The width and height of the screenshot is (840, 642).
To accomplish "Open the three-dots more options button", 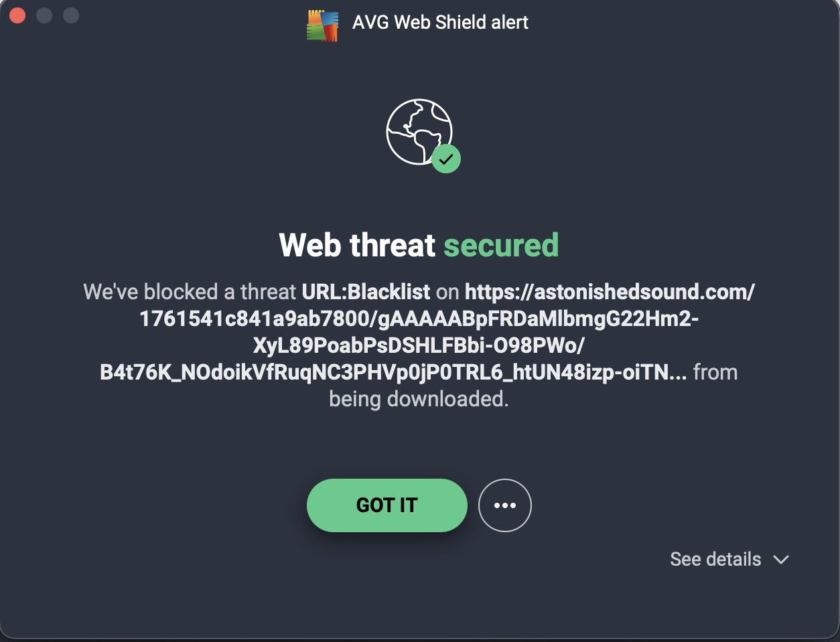I will [x=504, y=505].
